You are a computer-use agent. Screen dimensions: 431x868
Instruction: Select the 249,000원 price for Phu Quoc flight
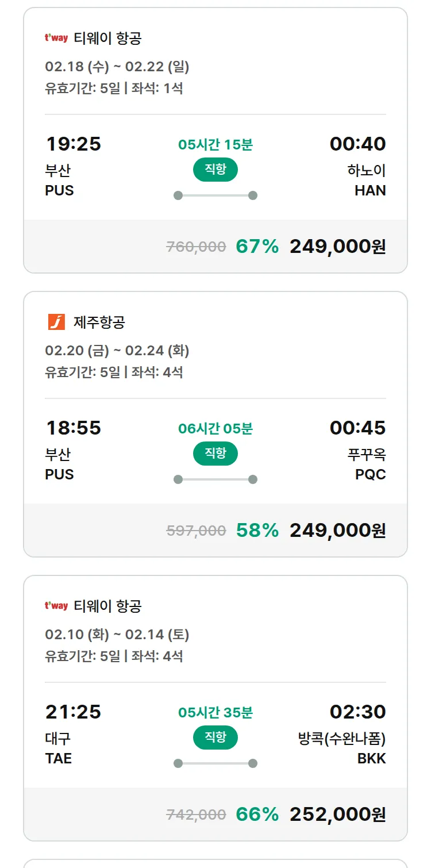pyautogui.click(x=337, y=530)
